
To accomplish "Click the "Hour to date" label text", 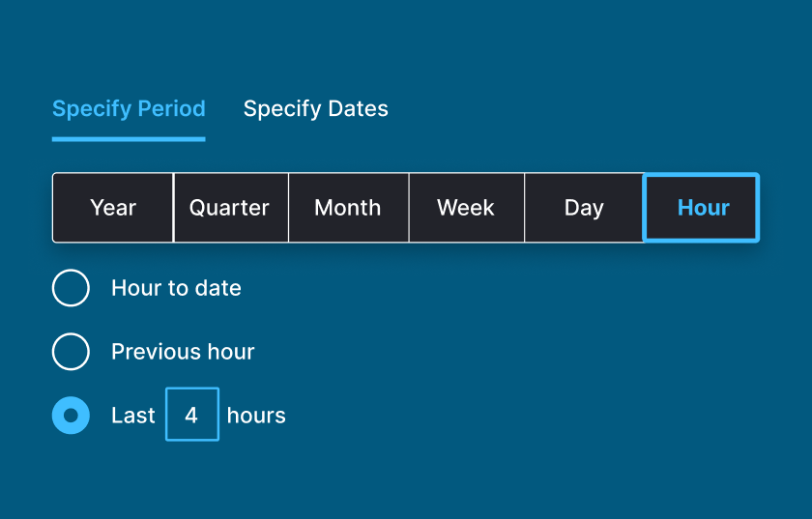I will (x=176, y=288).
